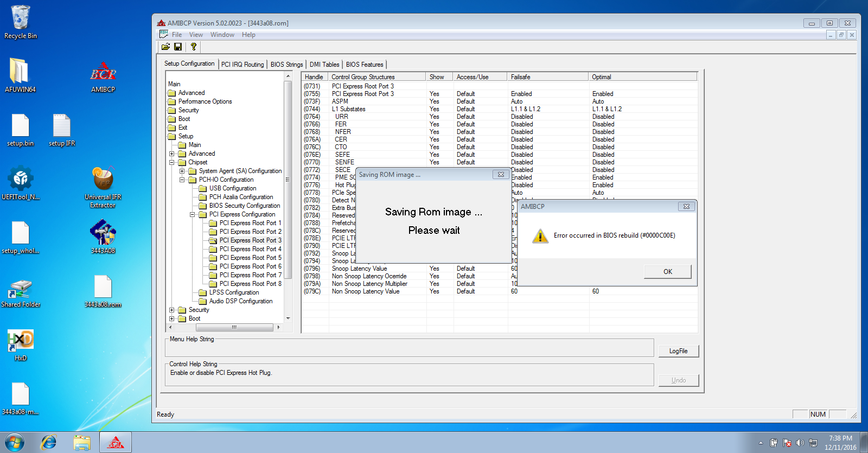The height and width of the screenshot is (453, 868).
Task: Close the AMIBCP error dialog
Action: 686,207
